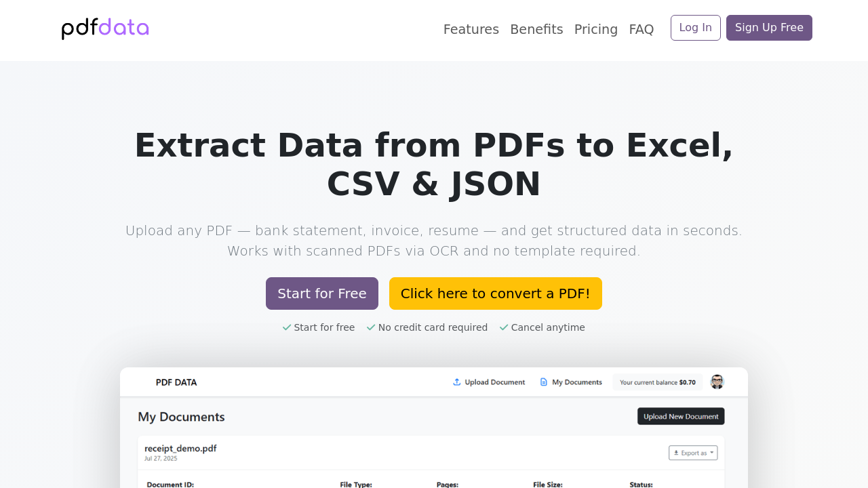The height and width of the screenshot is (488, 868).
Task: Open My Documents from the dashboard navigation
Action: [x=571, y=382]
